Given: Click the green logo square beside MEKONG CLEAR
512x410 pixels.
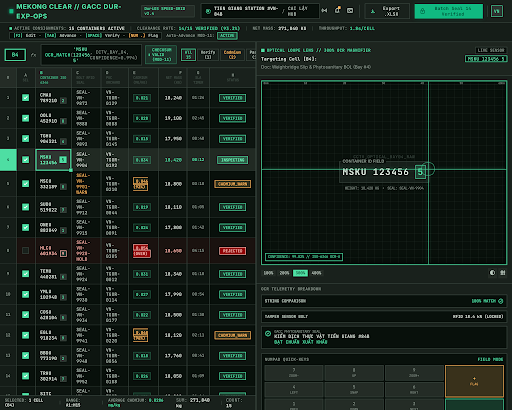Looking at the screenshot, I should (x=11, y=11).
